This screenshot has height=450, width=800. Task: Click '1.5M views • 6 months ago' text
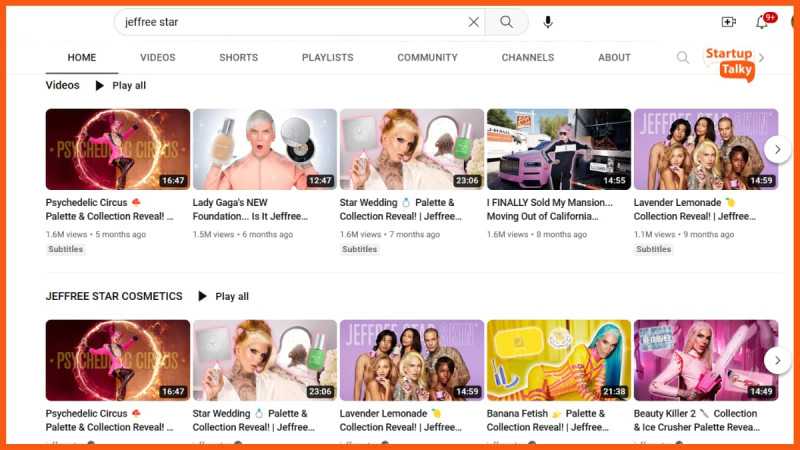point(243,234)
